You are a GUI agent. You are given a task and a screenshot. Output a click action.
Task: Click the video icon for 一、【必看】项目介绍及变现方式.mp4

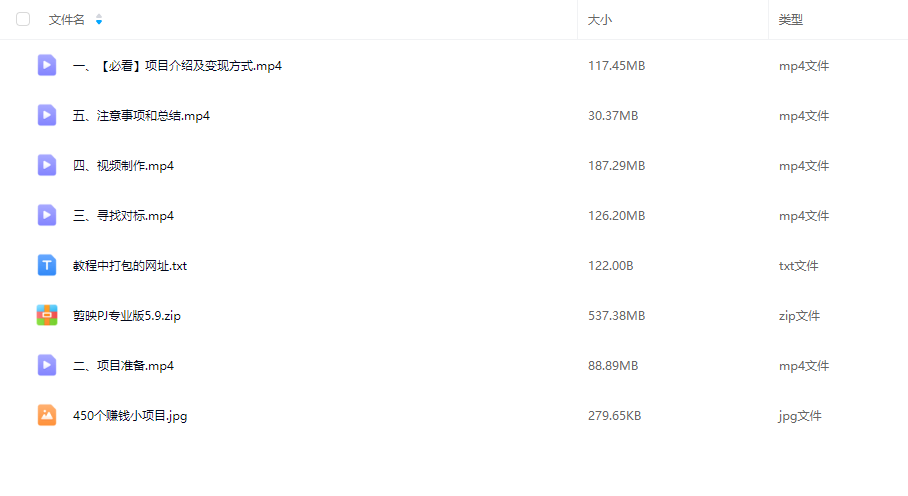click(47, 66)
